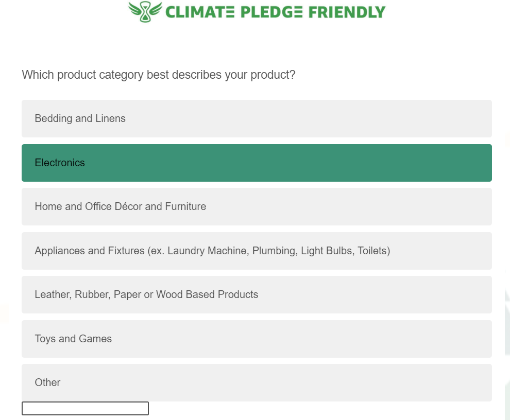
Task: Select the green-highlighted category row
Action: tap(257, 163)
